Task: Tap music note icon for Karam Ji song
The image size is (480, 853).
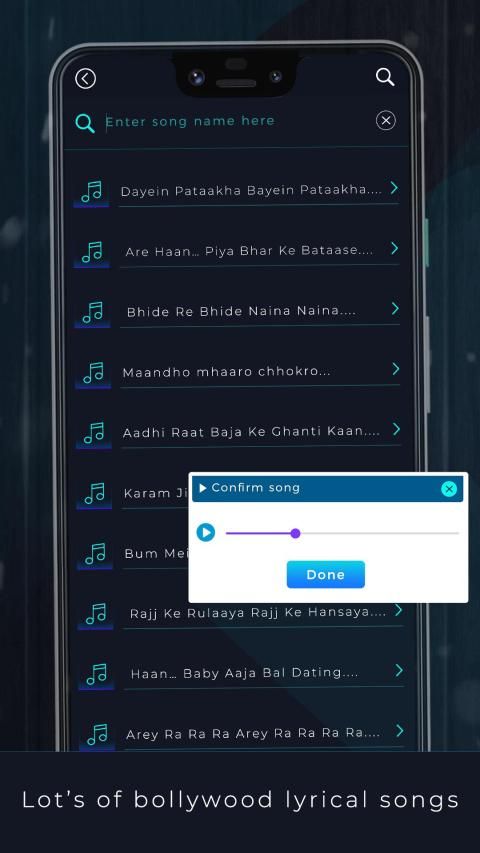Action: [94, 493]
